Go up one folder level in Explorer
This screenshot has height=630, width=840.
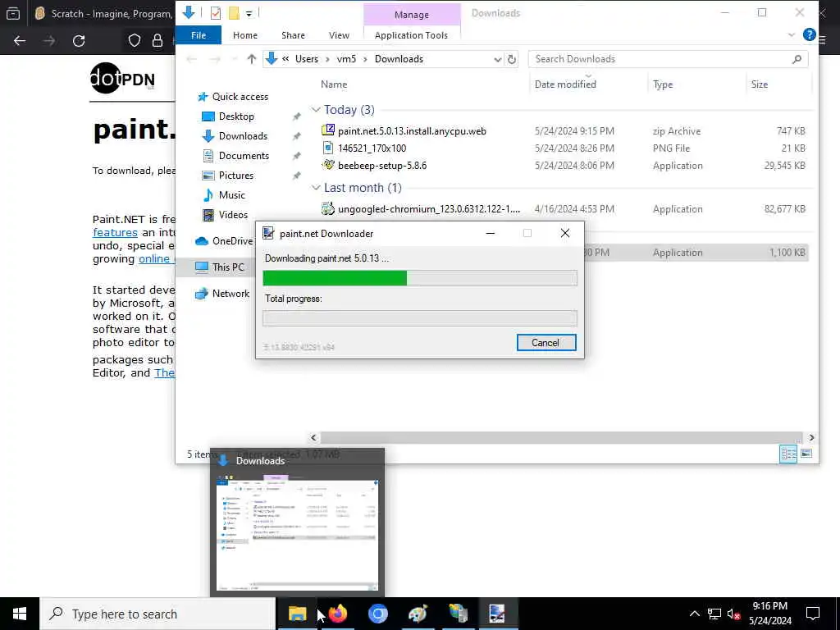tap(251, 59)
